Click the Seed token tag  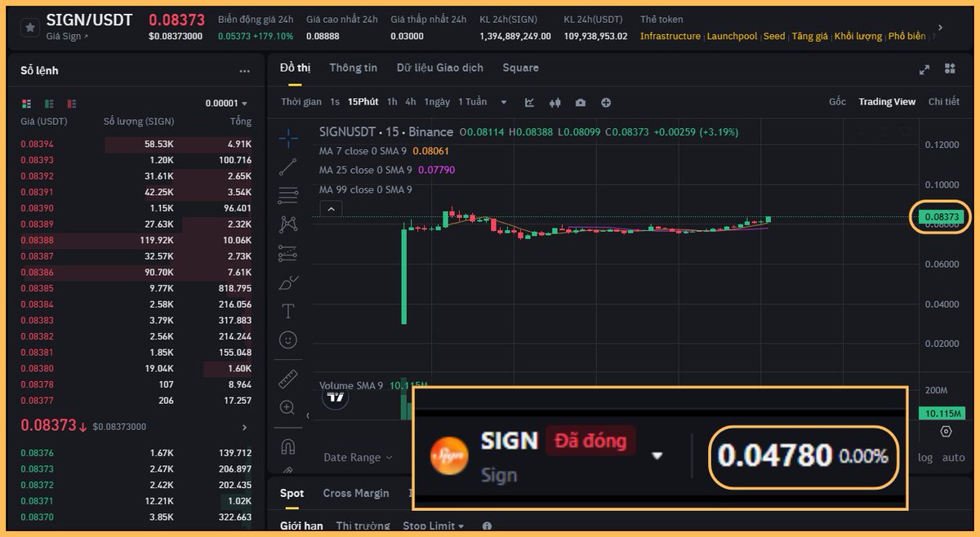coord(774,37)
